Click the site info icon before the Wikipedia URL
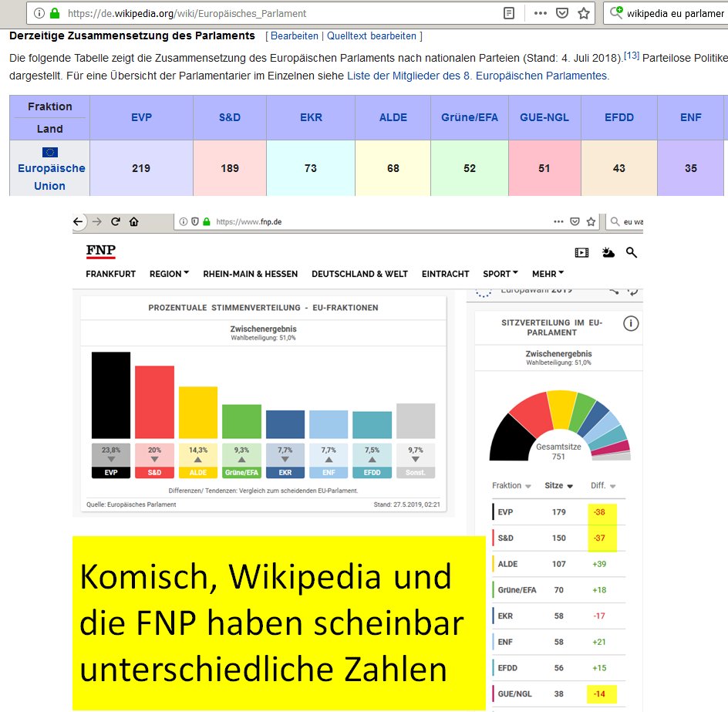This screenshot has width=728, height=712. pyautogui.click(x=39, y=13)
